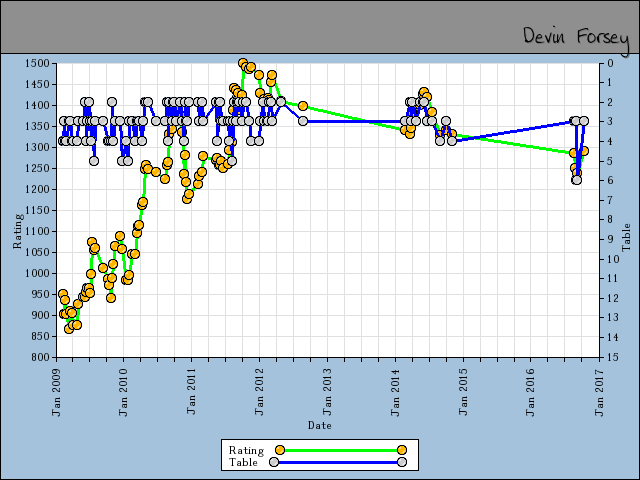Viewport: 640px width, 480px height.
Task: Click the "Table" text in the legend box
Action: (243, 462)
